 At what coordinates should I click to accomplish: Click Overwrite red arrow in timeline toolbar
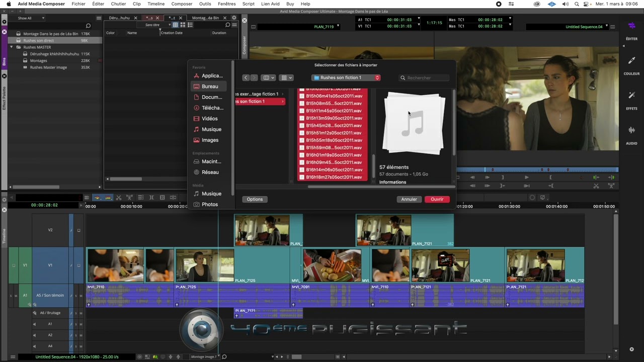(108, 198)
